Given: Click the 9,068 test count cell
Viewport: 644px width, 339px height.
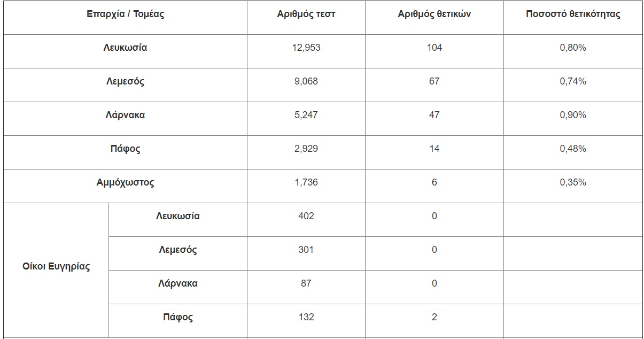Looking at the screenshot, I should pos(306,81).
